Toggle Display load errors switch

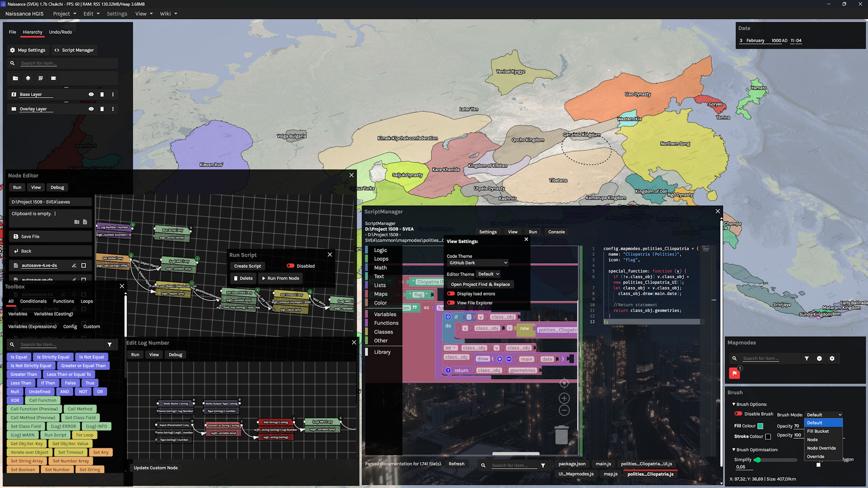click(x=451, y=294)
